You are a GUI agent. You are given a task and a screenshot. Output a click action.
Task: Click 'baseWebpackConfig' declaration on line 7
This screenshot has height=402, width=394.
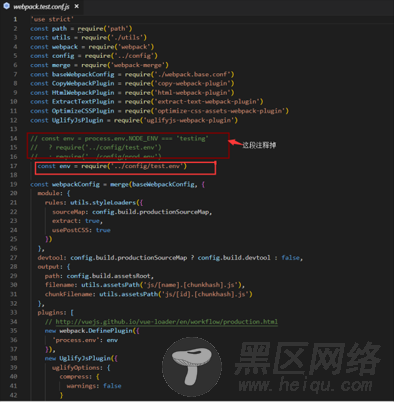coord(83,74)
